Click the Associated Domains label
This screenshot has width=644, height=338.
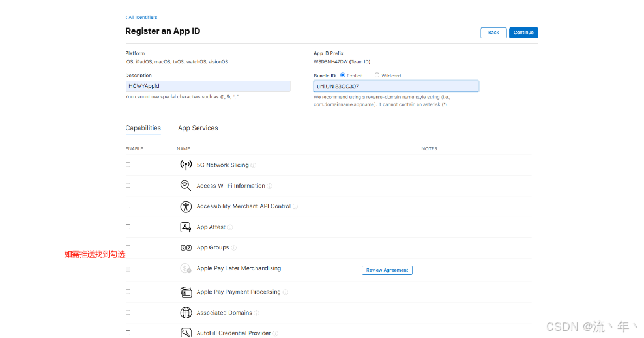pos(224,313)
